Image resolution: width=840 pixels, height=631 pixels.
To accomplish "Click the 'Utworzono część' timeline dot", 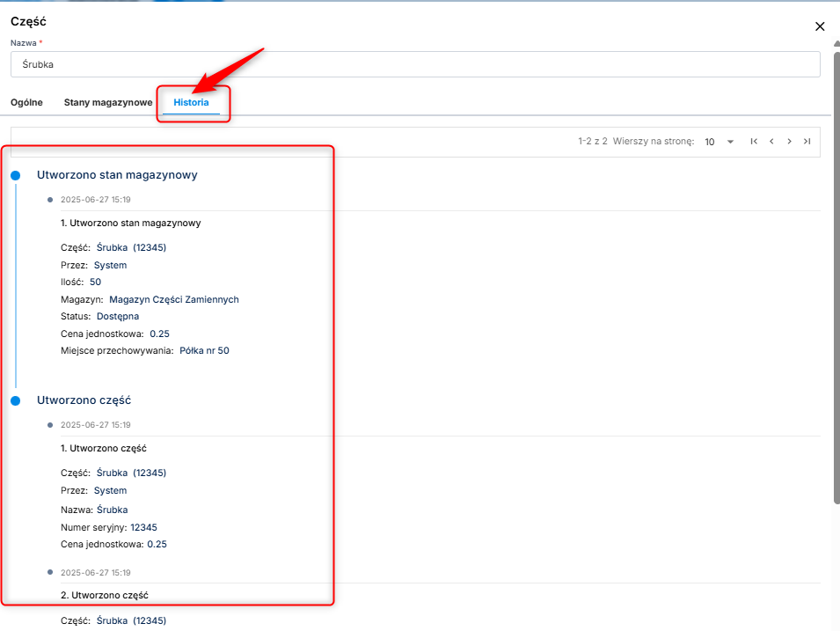I will (x=15, y=401).
